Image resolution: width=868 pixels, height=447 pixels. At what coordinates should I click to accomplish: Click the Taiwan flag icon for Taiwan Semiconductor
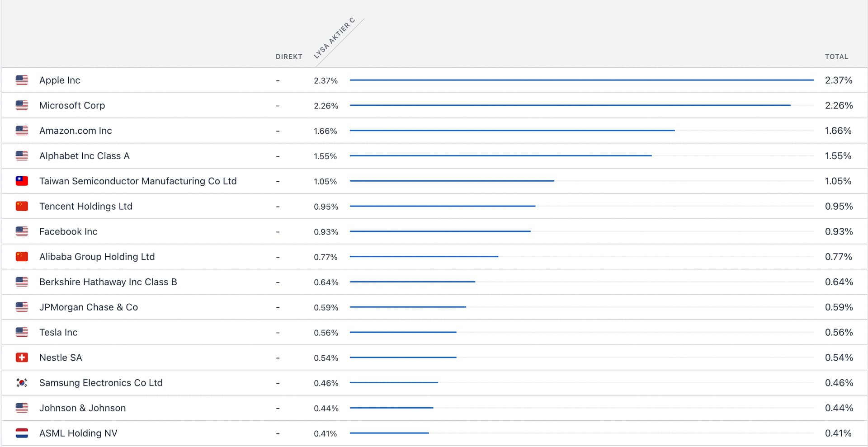pos(22,181)
